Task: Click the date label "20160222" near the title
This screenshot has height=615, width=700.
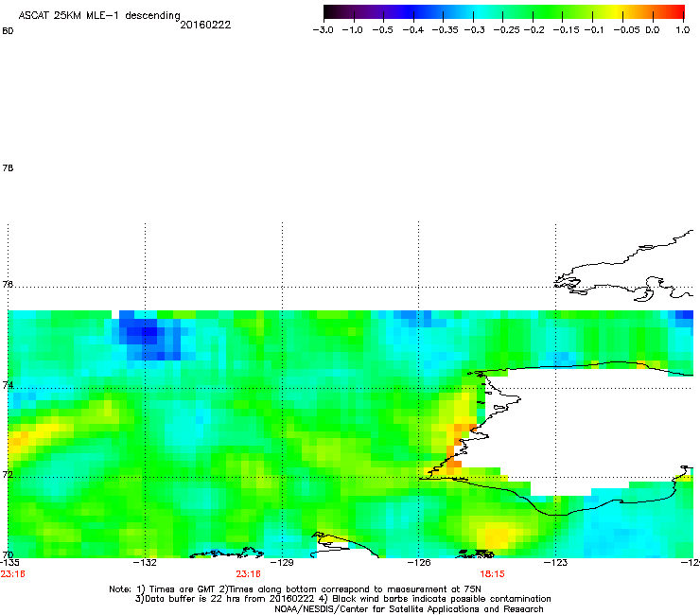Action: click(x=205, y=25)
